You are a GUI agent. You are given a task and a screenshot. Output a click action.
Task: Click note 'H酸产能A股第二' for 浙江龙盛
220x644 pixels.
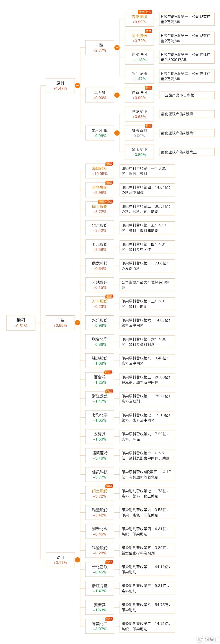pos(187,76)
